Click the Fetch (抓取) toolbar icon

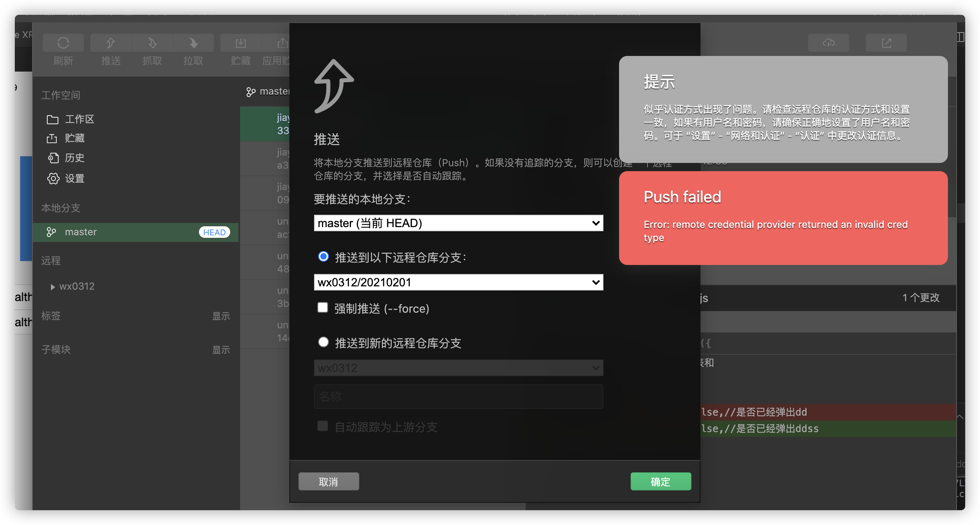(152, 43)
